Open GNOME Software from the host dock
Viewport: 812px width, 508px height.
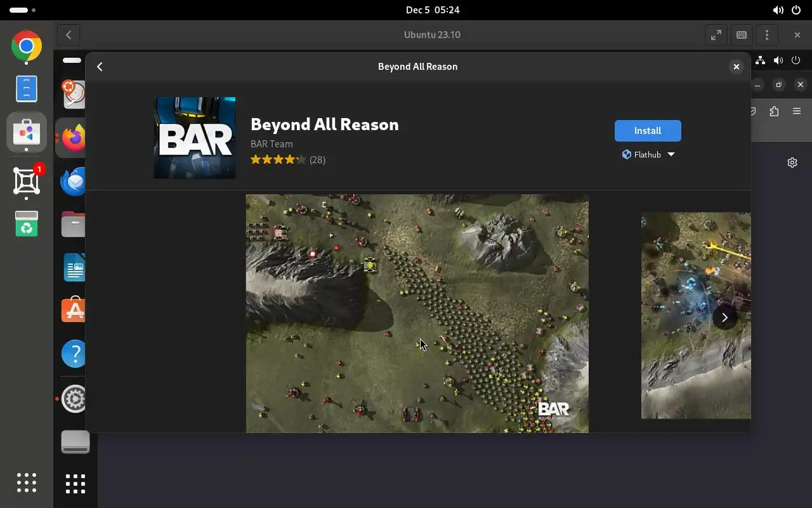(27, 132)
